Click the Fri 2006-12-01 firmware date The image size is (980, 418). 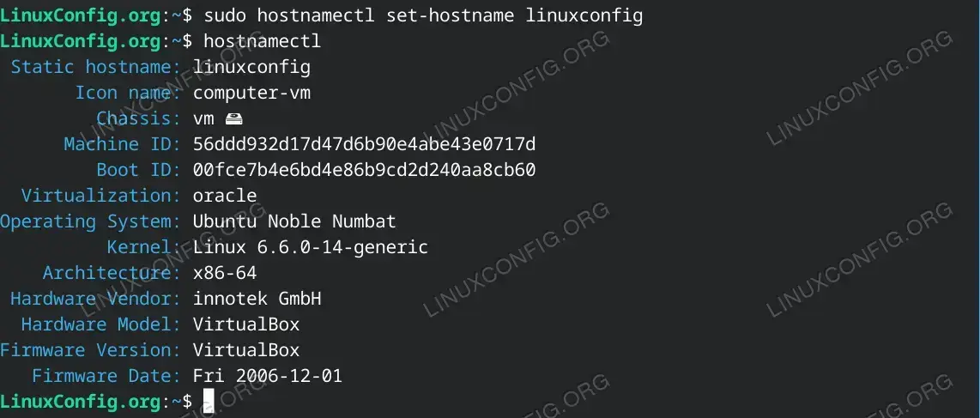pos(268,375)
